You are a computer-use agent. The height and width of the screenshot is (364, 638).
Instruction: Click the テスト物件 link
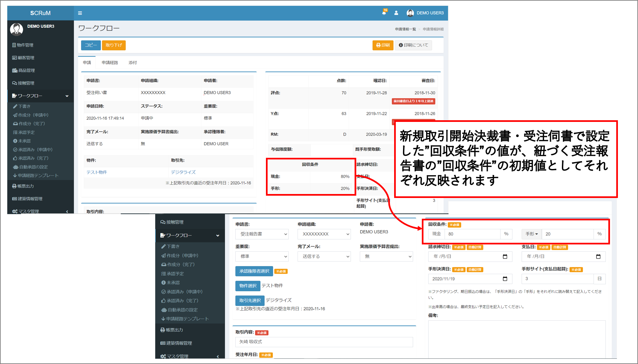coord(97,172)
